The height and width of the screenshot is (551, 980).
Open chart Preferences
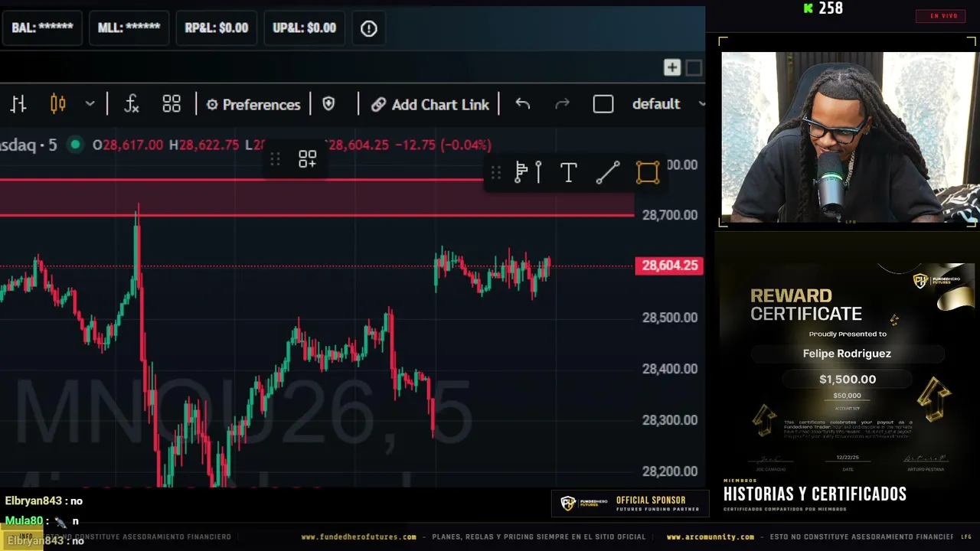(x=253, y=105)
